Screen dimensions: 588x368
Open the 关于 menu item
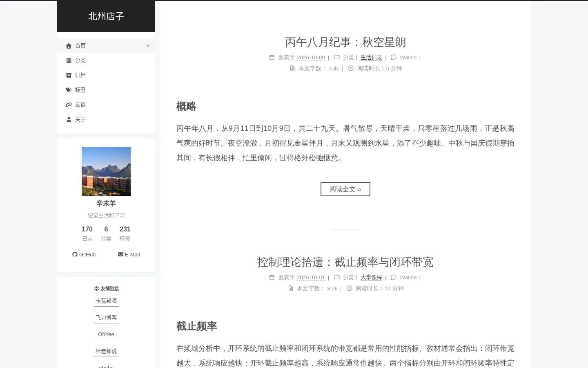pyautogui.click(x=106, y=119)
